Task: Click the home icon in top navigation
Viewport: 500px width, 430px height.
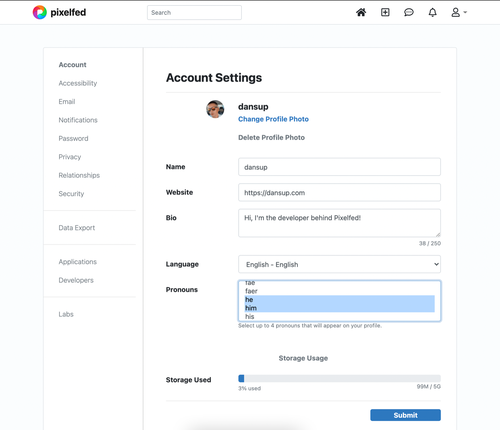Action: (x=361, y=12)
